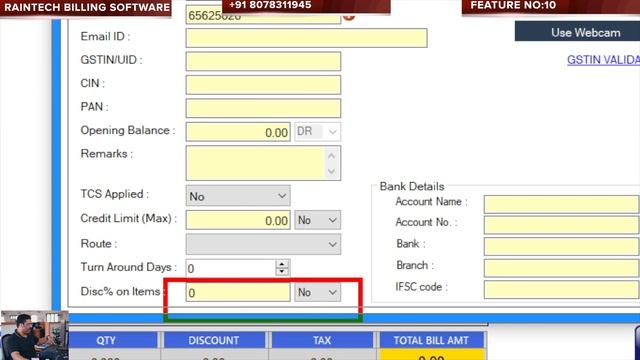Screen dimensions: 640x360
Task: Open the GSTIN VALIDA link
Action: point(603,60)
